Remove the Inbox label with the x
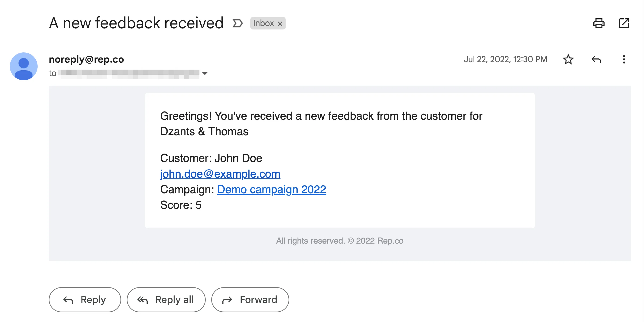Viewport: 644px width, 322px height. 280,24
